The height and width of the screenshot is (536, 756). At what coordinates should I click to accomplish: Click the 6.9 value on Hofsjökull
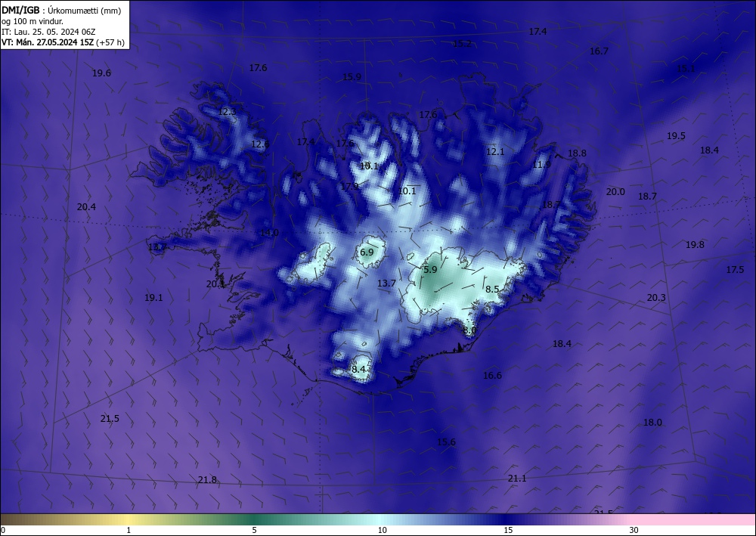click(x=367, y=252)
